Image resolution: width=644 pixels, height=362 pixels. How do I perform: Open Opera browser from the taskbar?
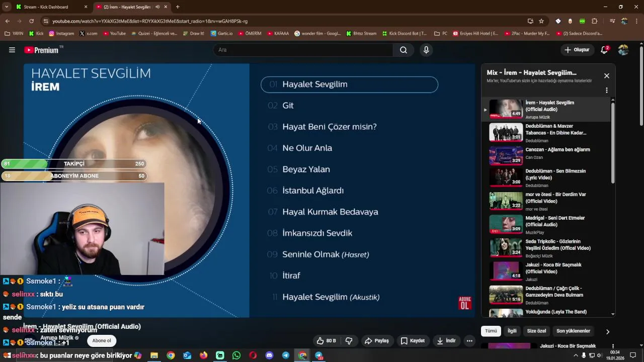pyautogui.click(x=253, y=355)
